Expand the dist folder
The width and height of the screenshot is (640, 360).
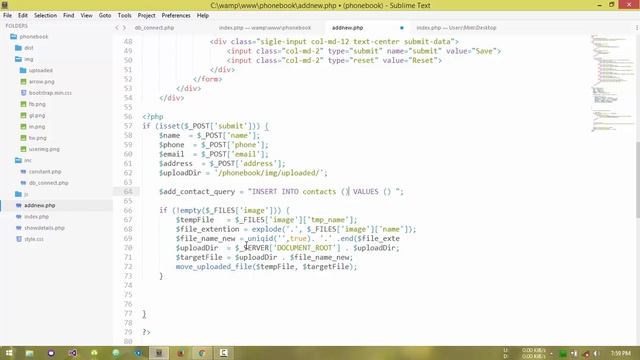(18, 48)
